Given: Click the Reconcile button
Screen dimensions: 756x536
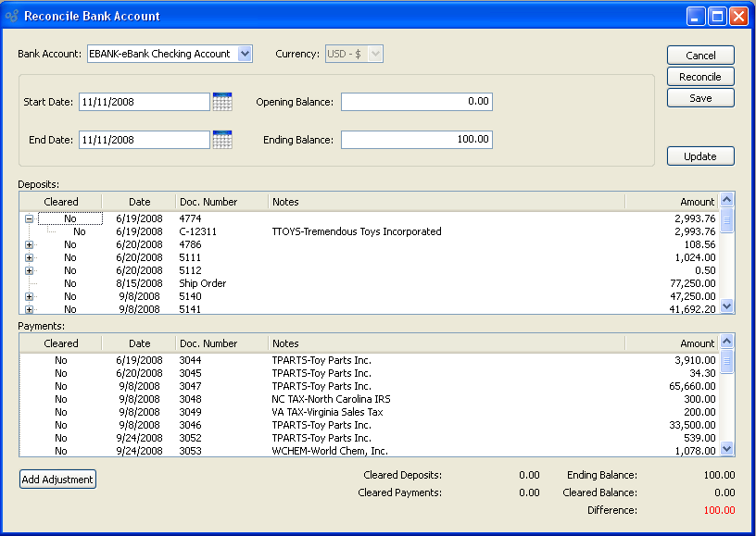Looking at the screenshot, I should click(x=700, y=77).
